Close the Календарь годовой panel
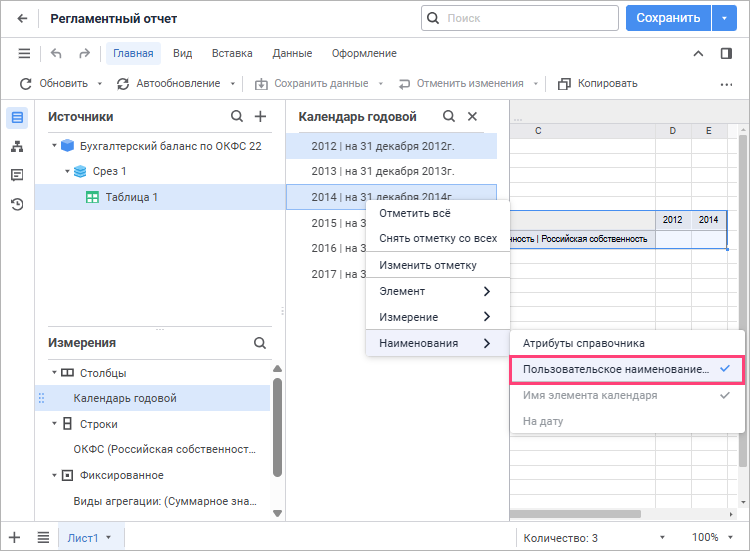The height and width of the screenshot is (551, 750). [472, 116]
